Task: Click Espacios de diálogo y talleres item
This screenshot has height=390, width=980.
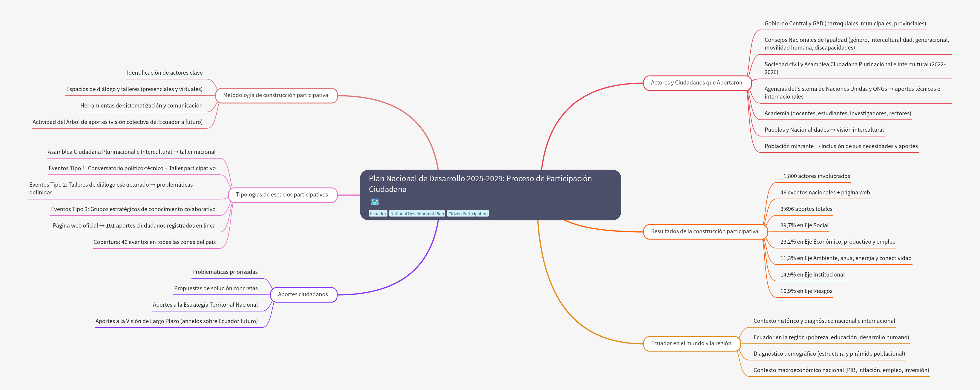Action: coord(134,89)
